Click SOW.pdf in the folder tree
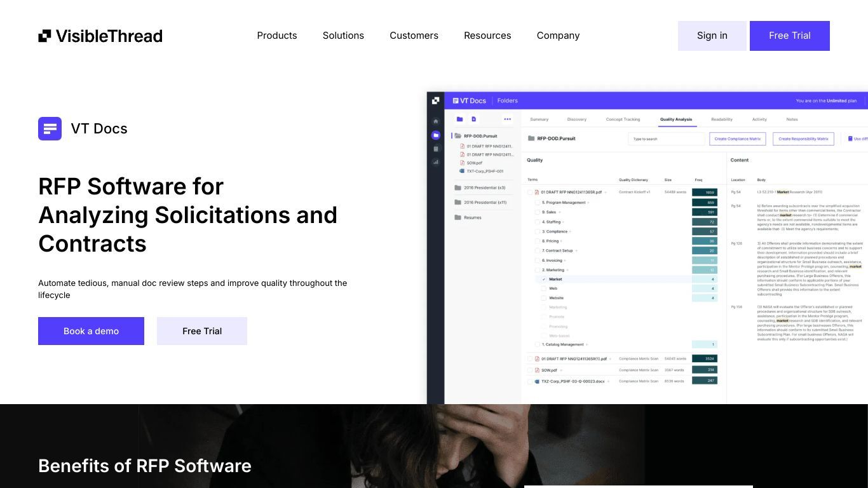The width and height of the screenshot is (868, 488). click(475, 163)
